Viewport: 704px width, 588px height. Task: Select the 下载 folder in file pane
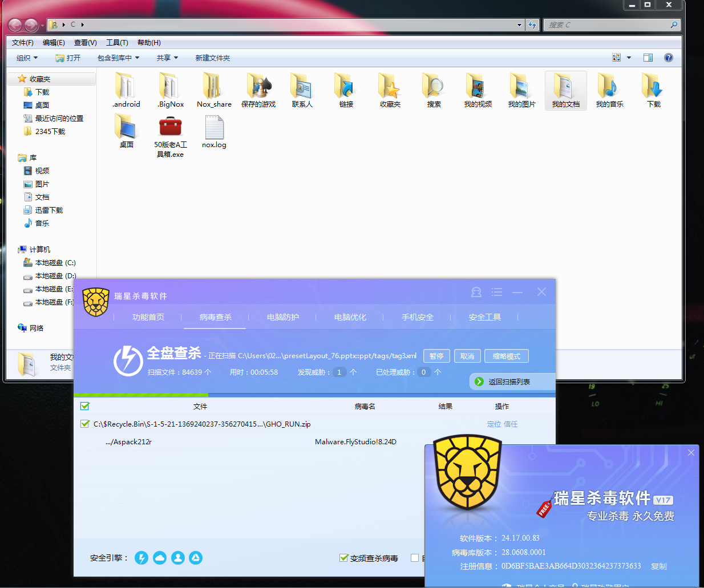coord(654,90)
